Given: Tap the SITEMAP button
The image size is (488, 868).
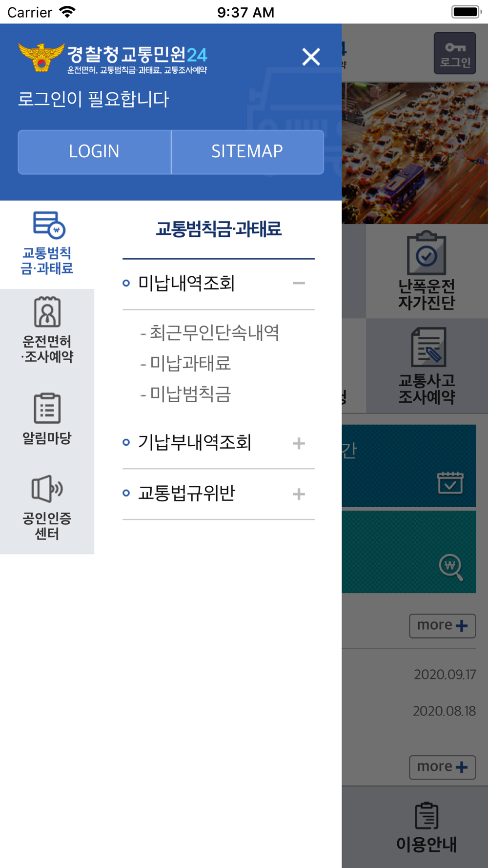Looking at the screenshot, I should coord(247,152).
